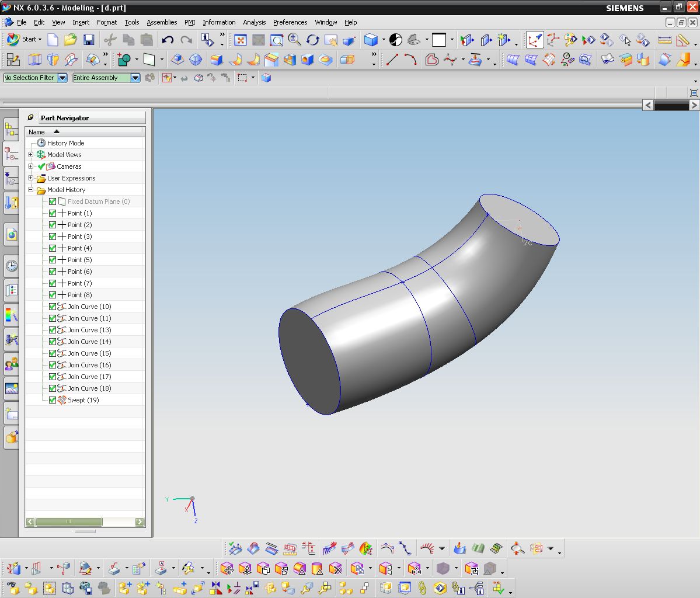
Task: Select the Fit view icon
Action: [240, 40]
